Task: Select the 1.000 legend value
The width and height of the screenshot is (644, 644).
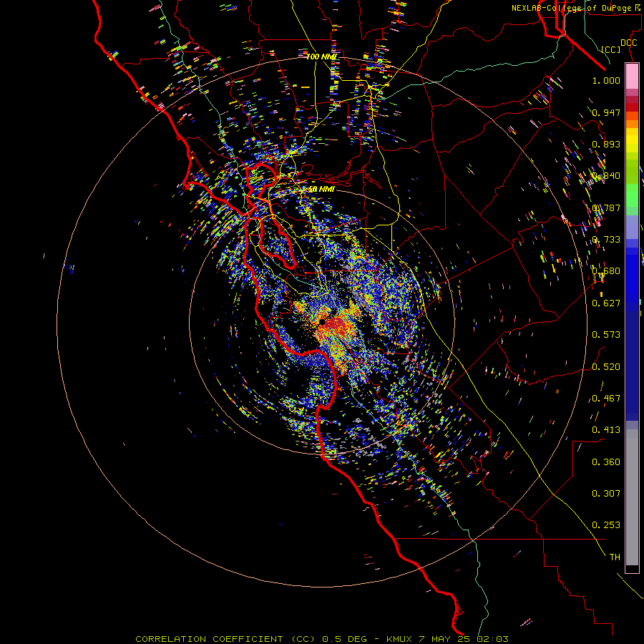Action: pos(606,80)
